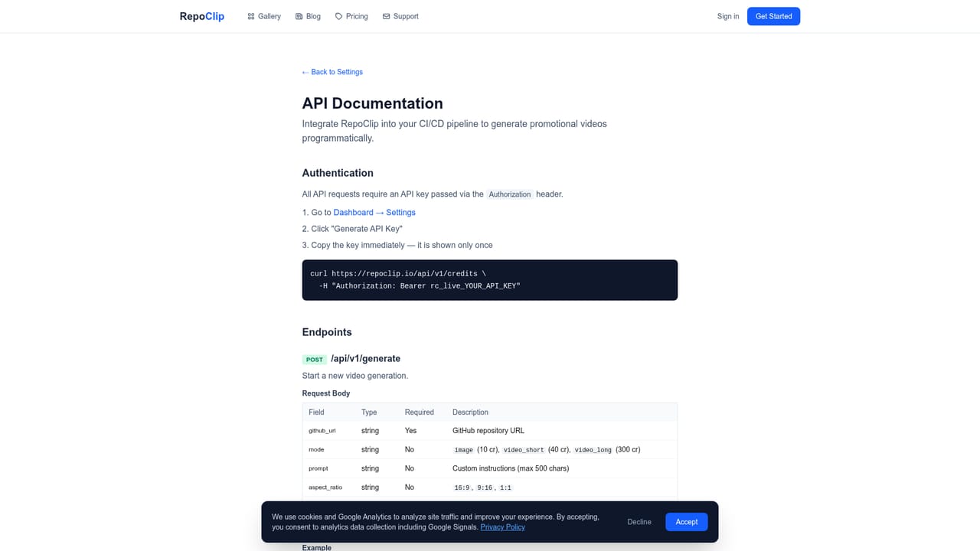Image resolution: width=980 pixels, height=551 pixels.
Task: Click the API Documentation title
Action: 373,103
